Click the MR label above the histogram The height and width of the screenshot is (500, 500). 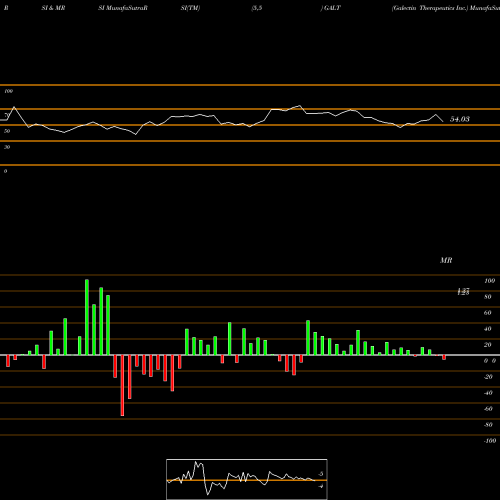(x=446, y=260)
